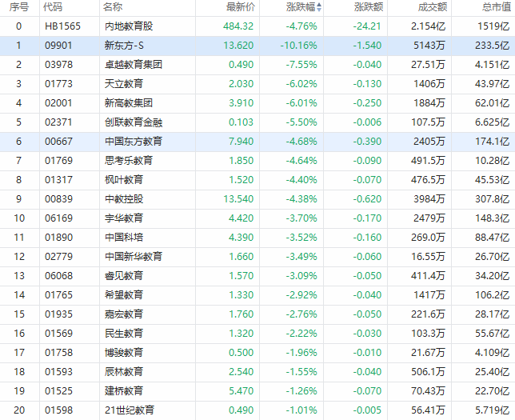Click stock code 01758

pos(58,352)
